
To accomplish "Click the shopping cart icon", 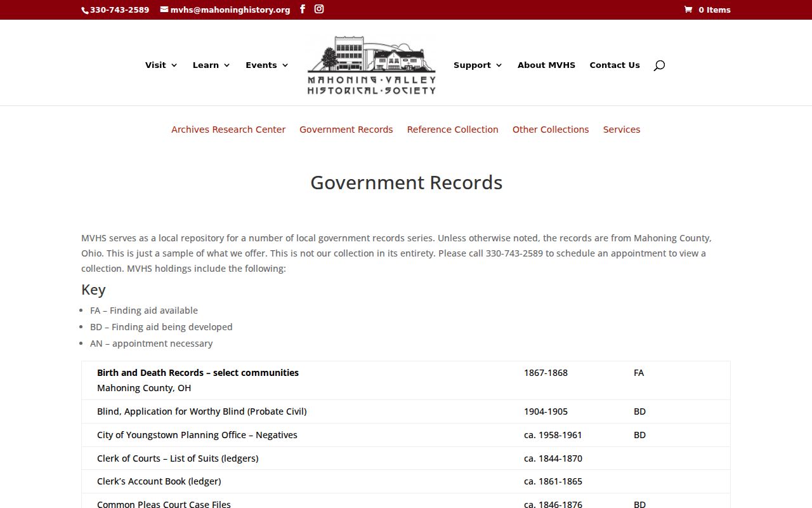I will point(688,10).
